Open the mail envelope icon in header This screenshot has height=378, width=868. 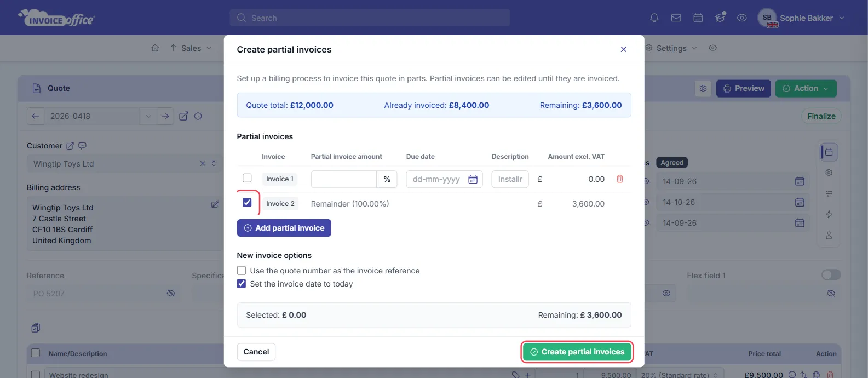676,18
